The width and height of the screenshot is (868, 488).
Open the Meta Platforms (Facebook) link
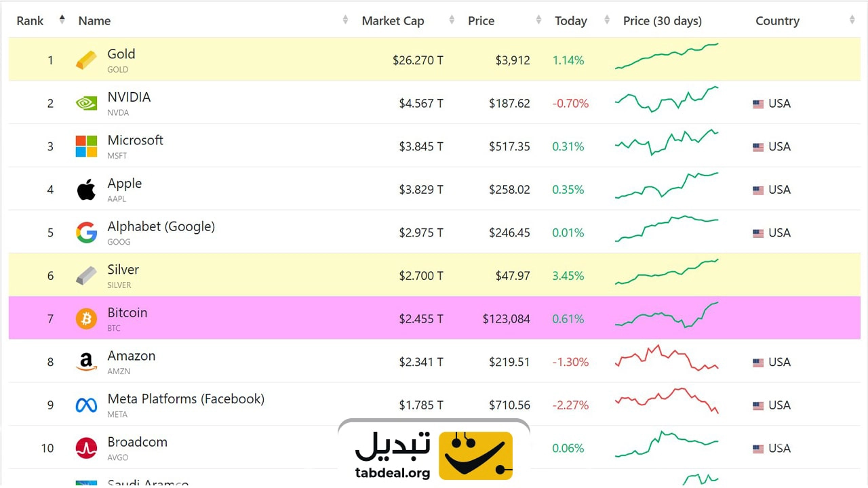pos(186,399)
